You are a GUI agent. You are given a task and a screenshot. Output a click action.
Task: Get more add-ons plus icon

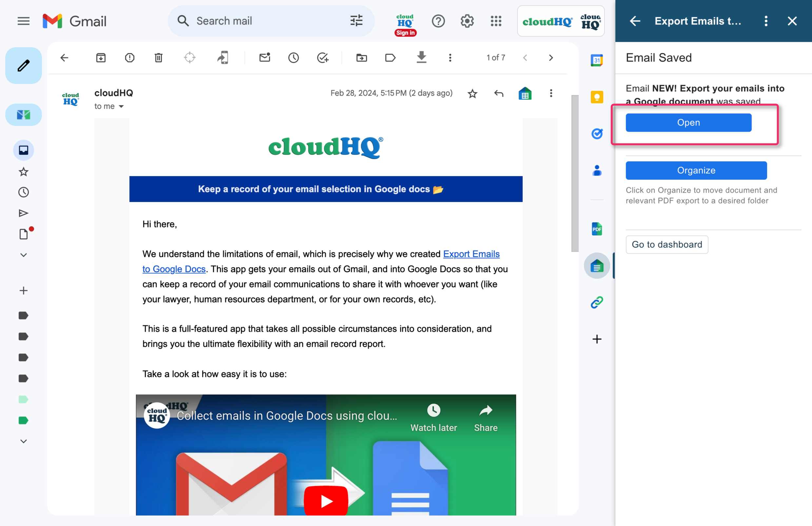click(596, 339)
